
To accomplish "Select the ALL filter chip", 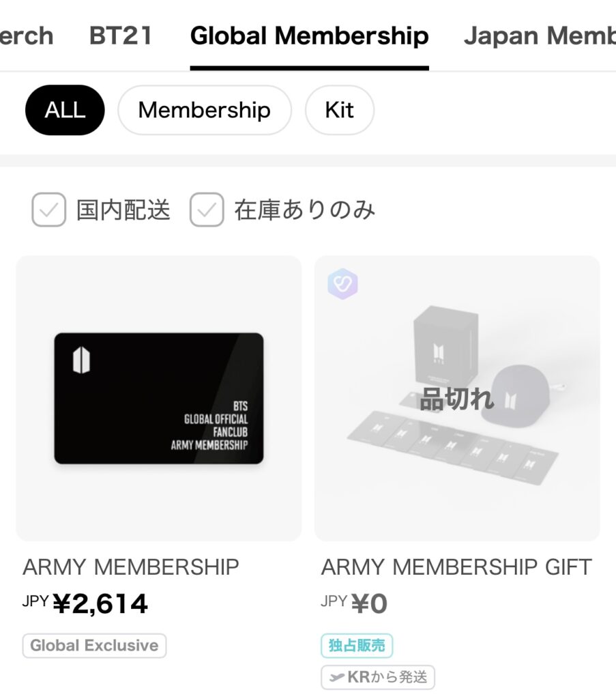I will (x=65, y=110).
